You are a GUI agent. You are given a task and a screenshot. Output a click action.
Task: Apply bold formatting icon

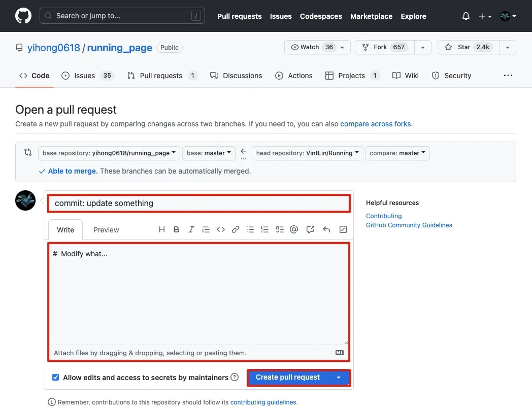click(177, 229)
